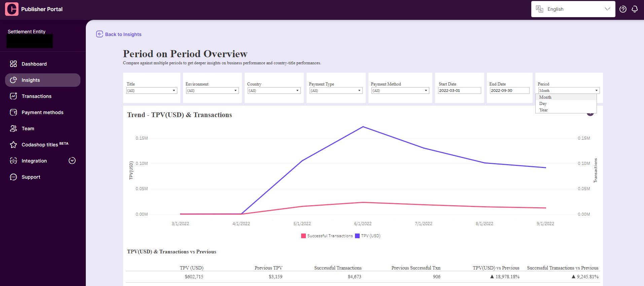The image size is (644, 286).
Task: Click the Support chat bubble icon
Action: click(x=13, y=177)
